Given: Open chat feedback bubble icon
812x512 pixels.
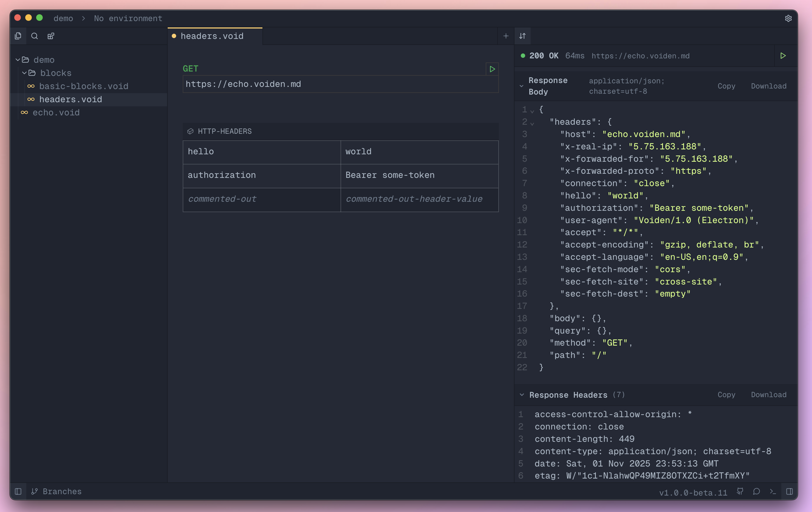Looking at the screenshot, I should coord(756,491).
